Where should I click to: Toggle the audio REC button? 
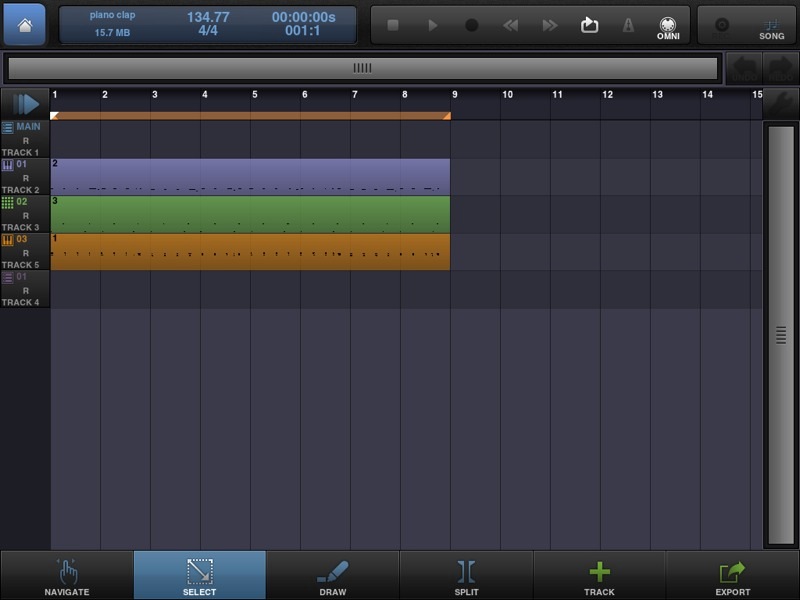pyautogui.click(x=721, y=28)
